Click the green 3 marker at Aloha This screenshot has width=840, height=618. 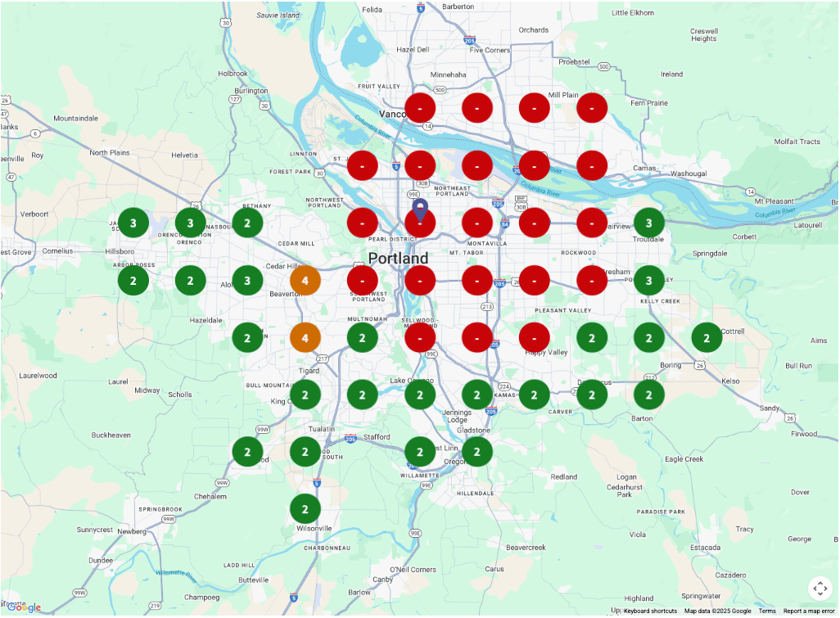point(247,281)
